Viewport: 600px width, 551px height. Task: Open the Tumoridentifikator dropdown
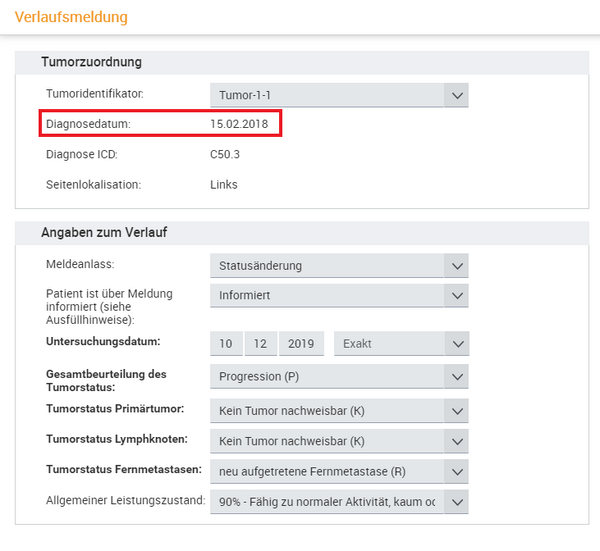(x=339, y=95)
